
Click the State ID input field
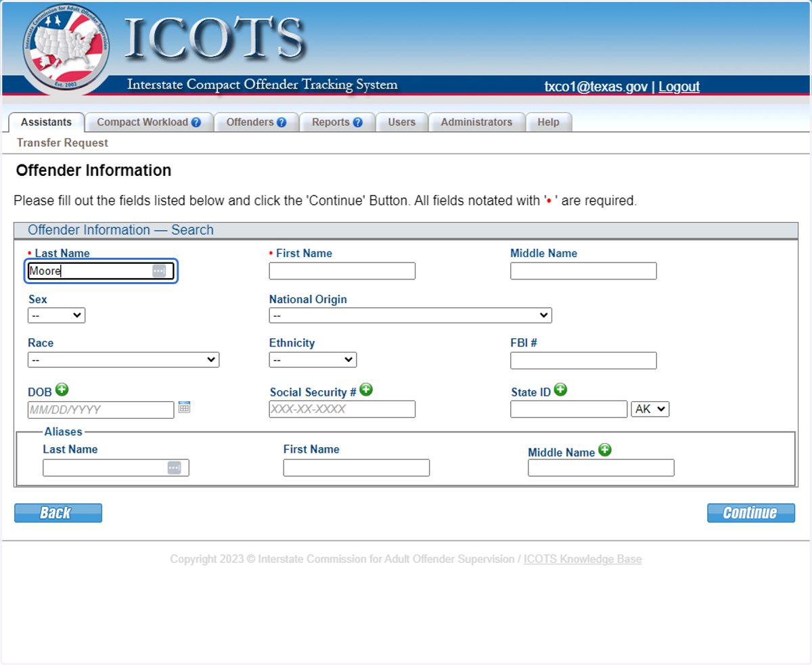coord(569,409)
